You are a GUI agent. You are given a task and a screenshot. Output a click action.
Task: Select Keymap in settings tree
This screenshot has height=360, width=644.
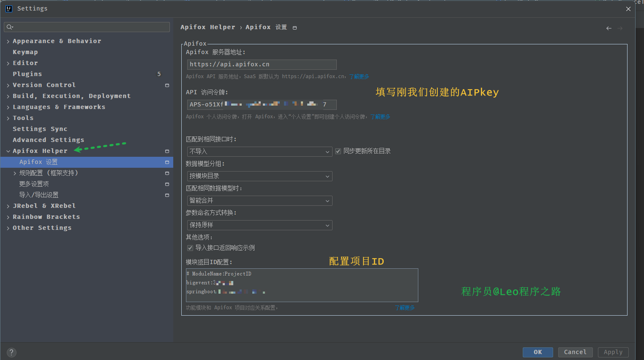pos(25,52)
